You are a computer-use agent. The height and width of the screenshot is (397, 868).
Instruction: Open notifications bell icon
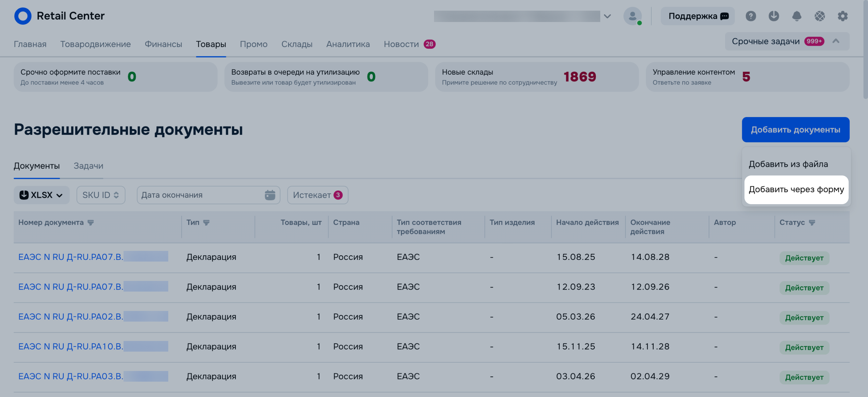click(796, 16)
